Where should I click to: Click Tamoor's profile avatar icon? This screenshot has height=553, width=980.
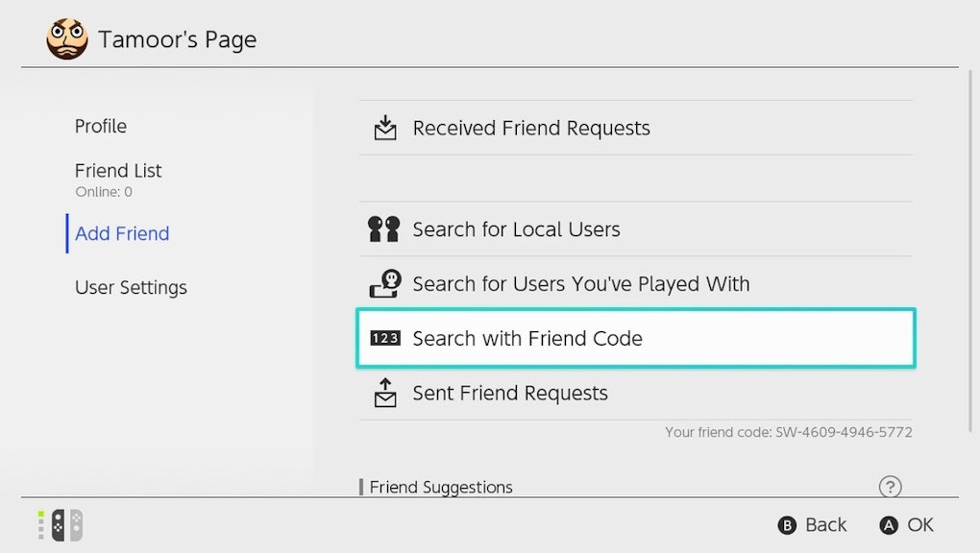point(65,38)
